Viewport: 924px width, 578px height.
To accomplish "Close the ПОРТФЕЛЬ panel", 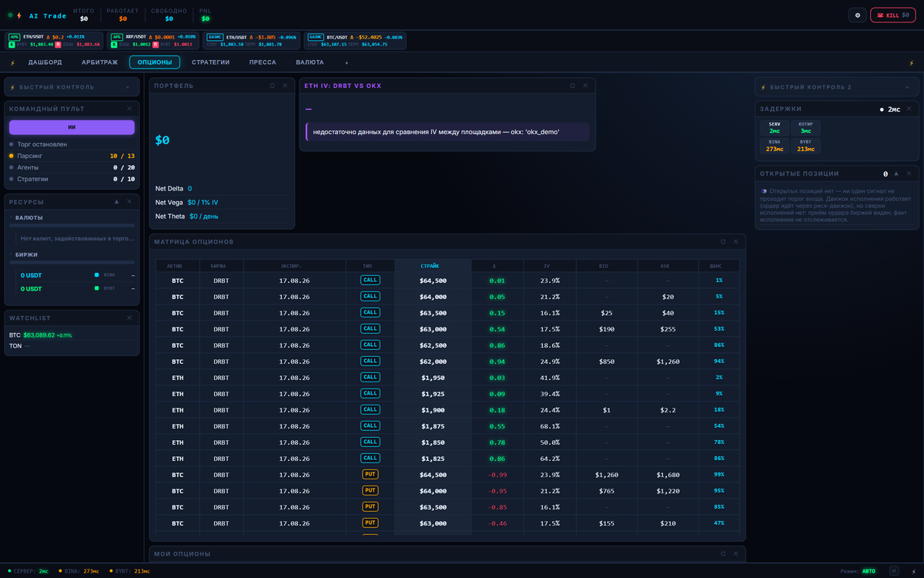I will (285, 86).
